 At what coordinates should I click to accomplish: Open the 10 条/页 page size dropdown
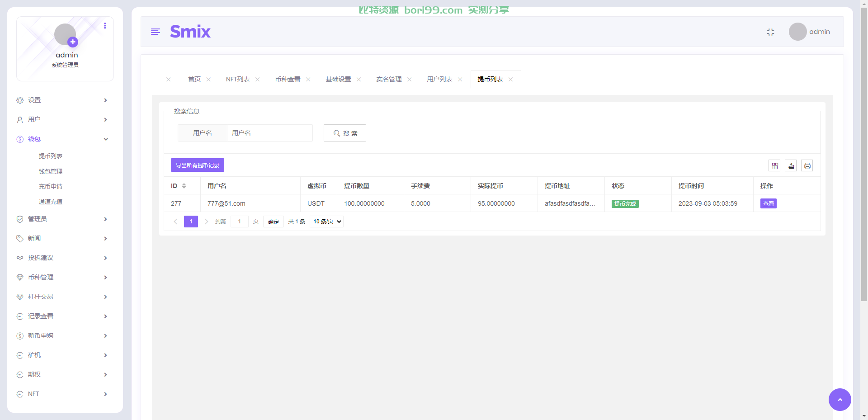coord(327,222)
